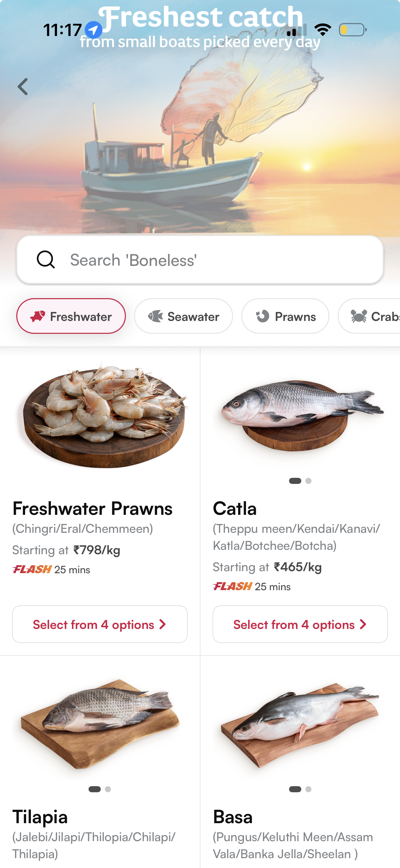Open the Tilapia product image

(100, 723)
